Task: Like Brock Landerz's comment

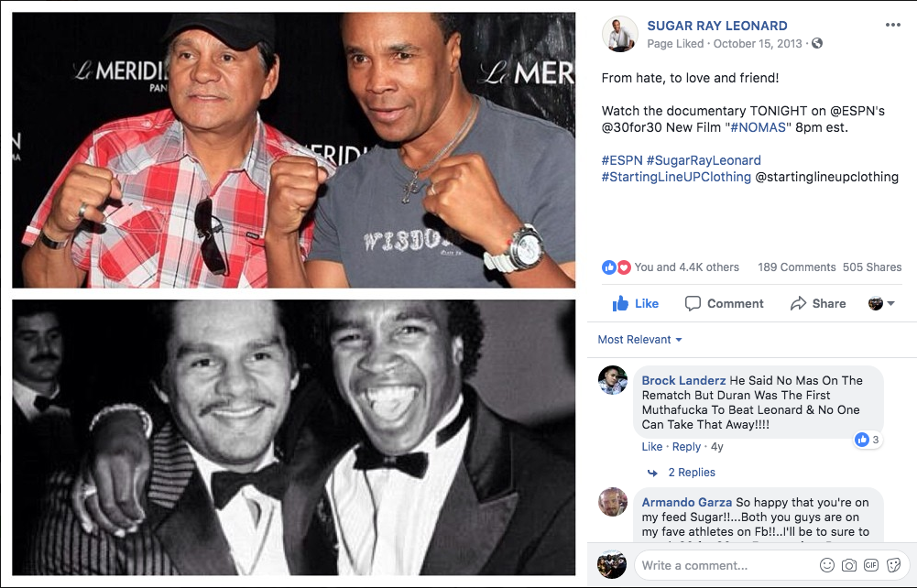Action: click(651, 446)
